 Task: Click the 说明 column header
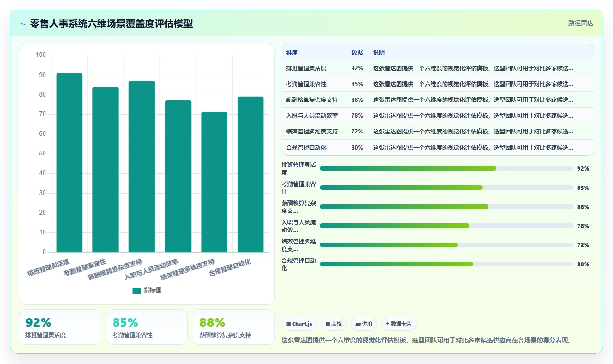(379, 53)
